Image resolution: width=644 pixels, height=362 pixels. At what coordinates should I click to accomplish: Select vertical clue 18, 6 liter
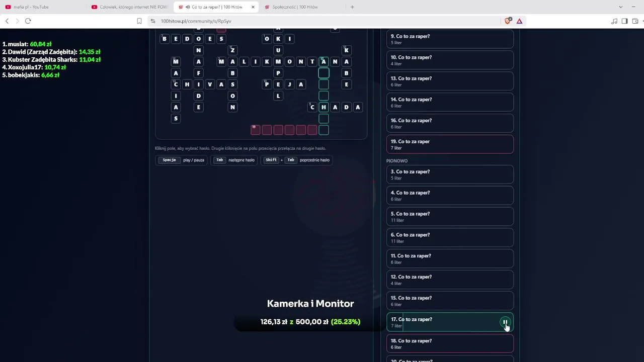[x=450, y=344]
